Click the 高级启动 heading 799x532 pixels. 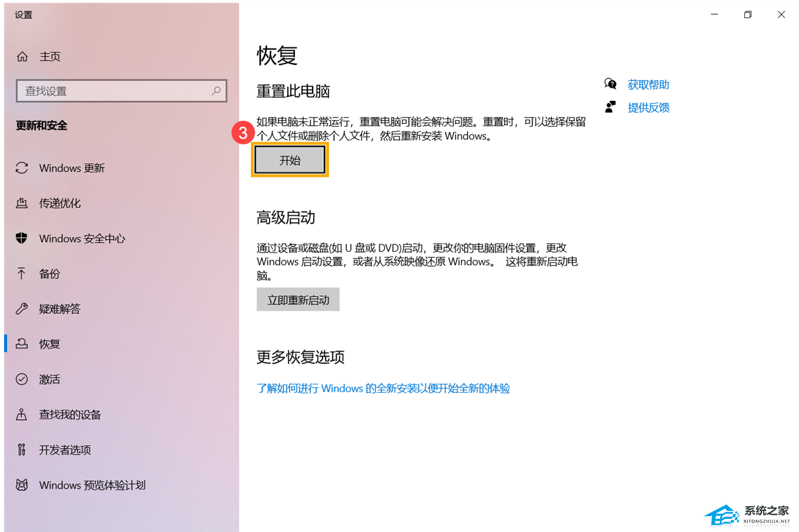(286, 218)
